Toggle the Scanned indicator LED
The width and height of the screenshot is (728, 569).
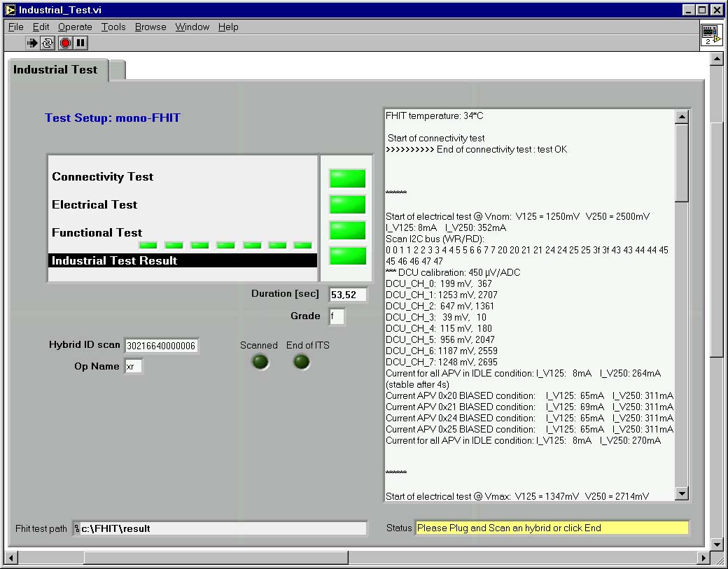point(259,362)
